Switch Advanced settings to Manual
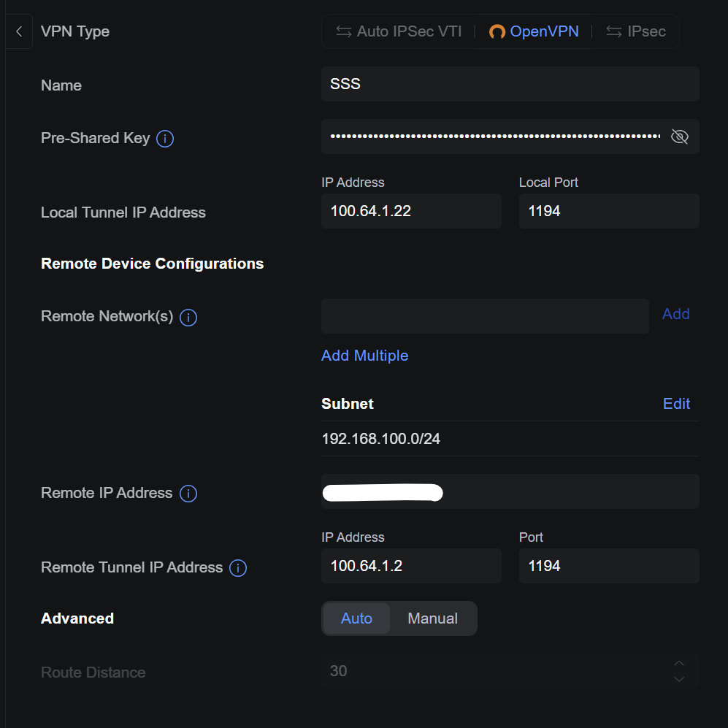The height and width of the screenshot is (728, 728). [x=432, y=618]
